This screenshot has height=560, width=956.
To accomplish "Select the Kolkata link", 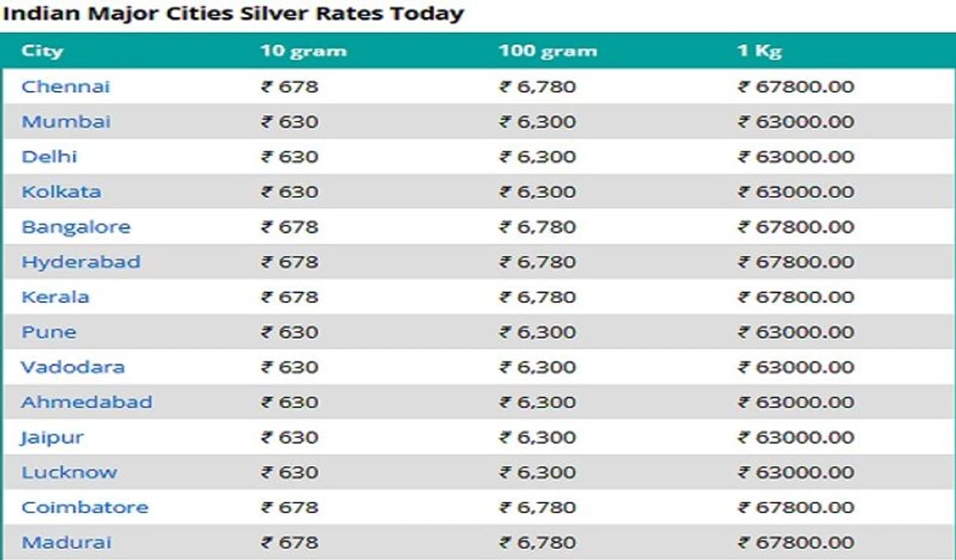I will coord(61,192).
